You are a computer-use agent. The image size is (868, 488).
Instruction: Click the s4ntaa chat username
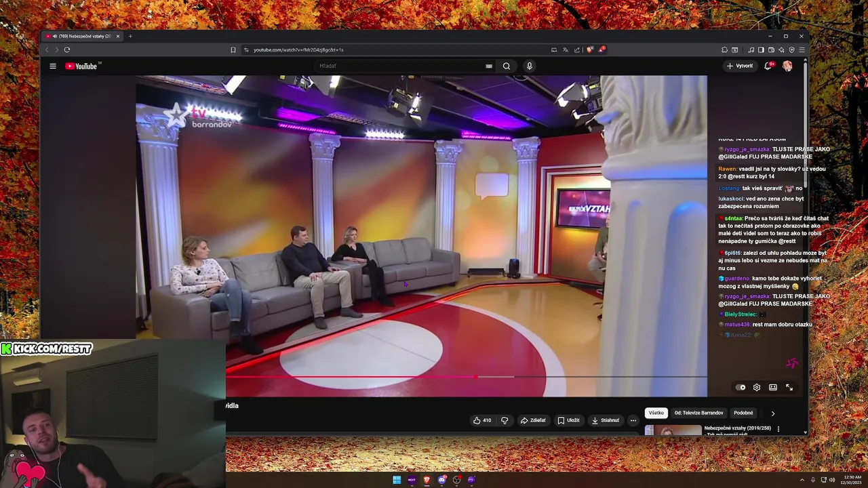pyautogui.click(x=733, y=218)
